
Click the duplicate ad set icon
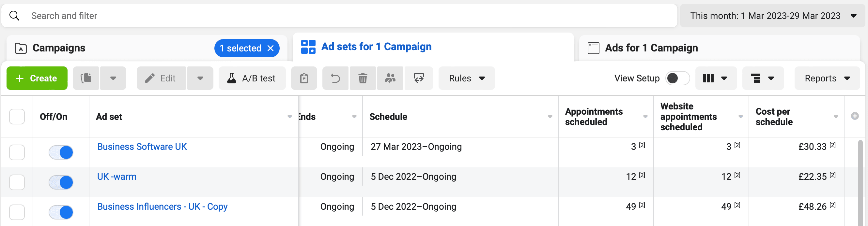click(x=86, y=78)
